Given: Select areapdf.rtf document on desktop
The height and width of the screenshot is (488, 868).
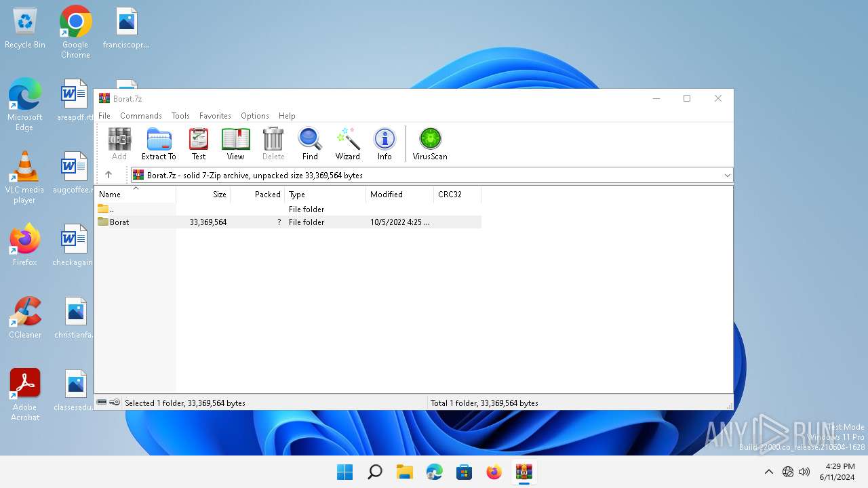Looking at the screenshot, I should coord(75,101).
